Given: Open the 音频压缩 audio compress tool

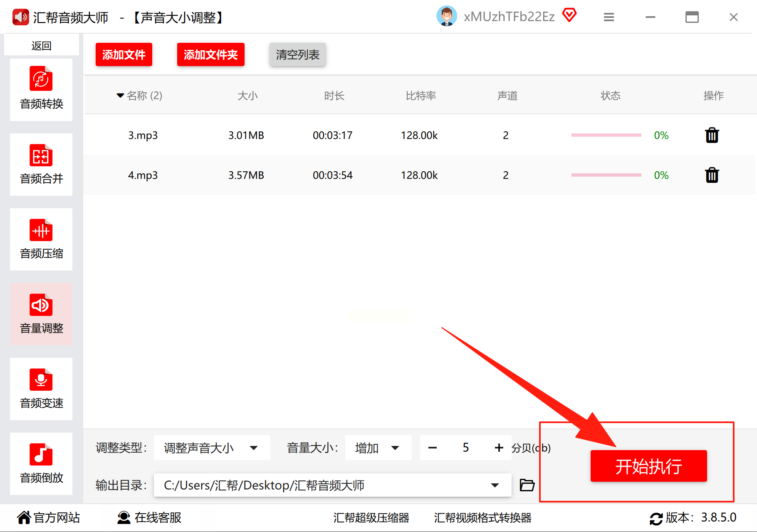Looking at the screenshot, I should (x=41, y=239).
